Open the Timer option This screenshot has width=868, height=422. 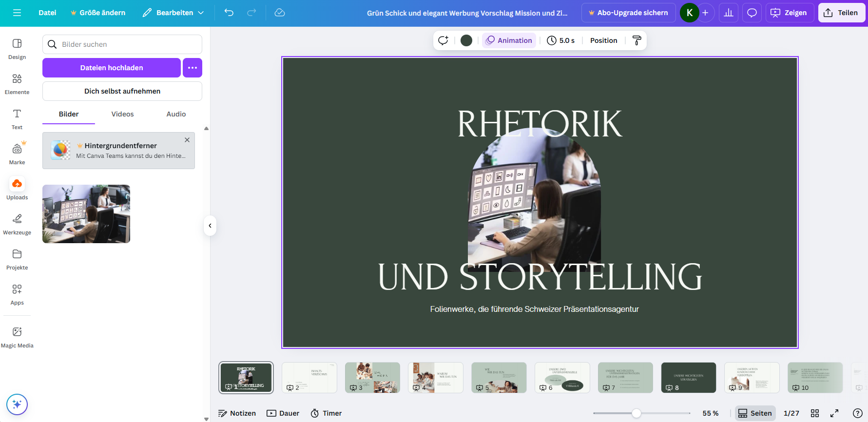(326, 413)
